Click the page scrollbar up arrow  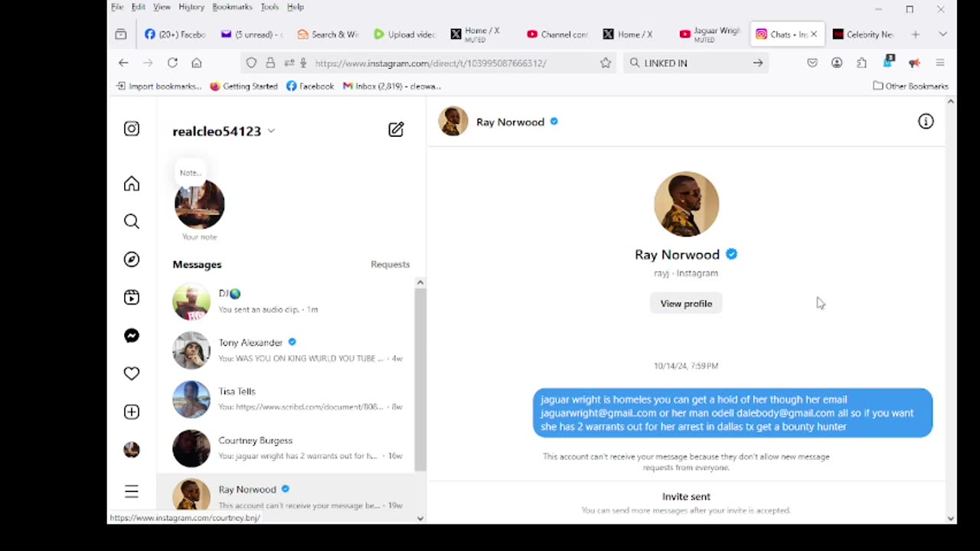(x=951, y=101)
